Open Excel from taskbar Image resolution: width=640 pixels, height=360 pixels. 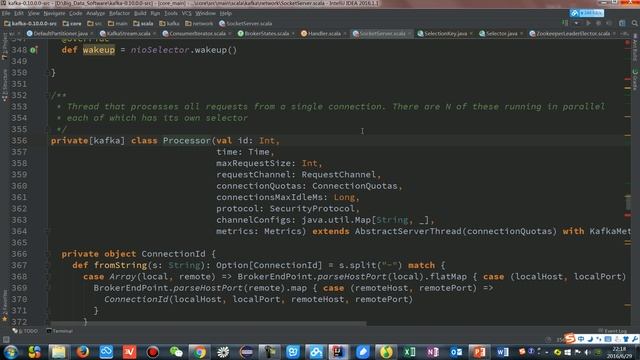click(x=409, y=352)
